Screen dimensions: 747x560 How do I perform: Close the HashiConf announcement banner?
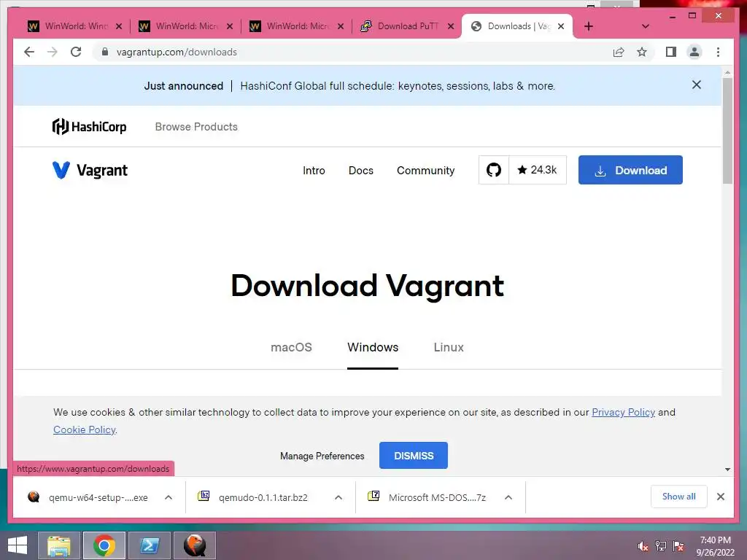coord(697,85)
